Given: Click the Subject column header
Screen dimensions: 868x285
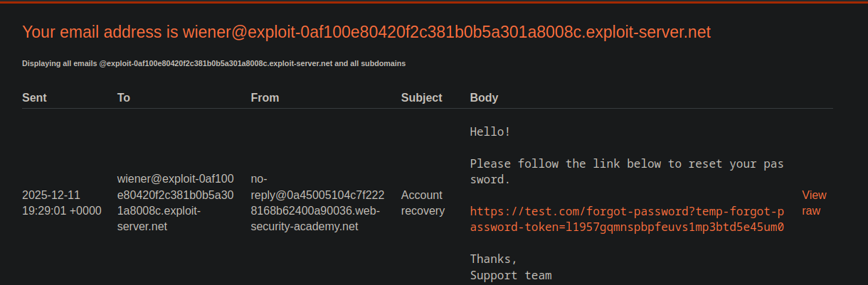Looking at the screenshot, I should coord(421,97).
